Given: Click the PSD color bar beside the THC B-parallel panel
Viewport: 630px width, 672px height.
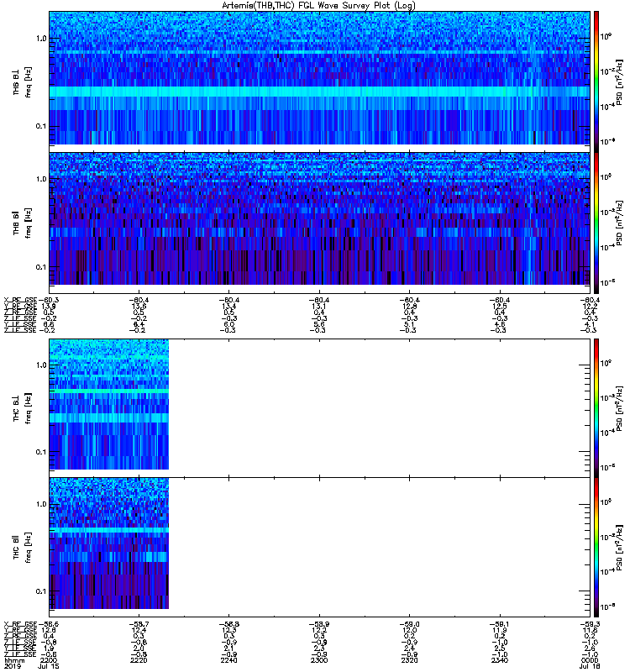Looking at the screenshot, I should click(596, 548).
